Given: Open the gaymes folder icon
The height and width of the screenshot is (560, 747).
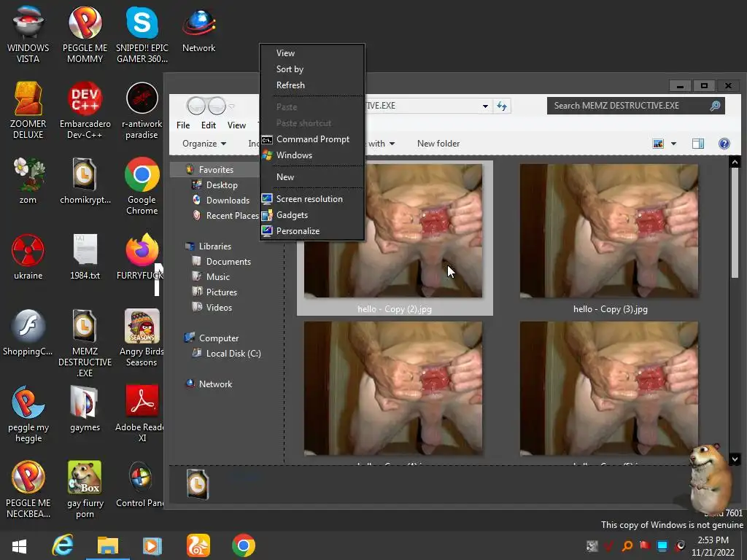Looking at the screenshot, I should [85, 408].
